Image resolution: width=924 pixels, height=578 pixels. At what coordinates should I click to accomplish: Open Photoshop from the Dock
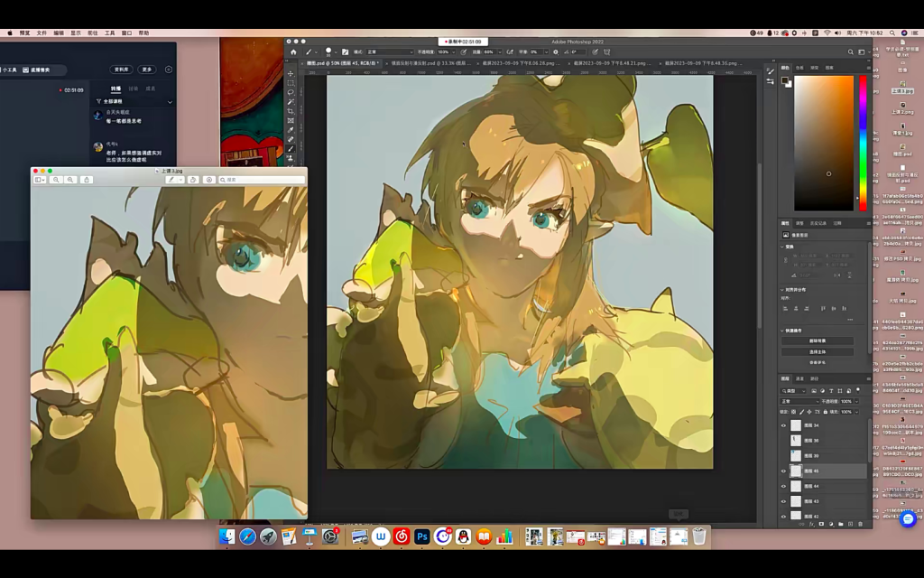click(x=421, y=536)
